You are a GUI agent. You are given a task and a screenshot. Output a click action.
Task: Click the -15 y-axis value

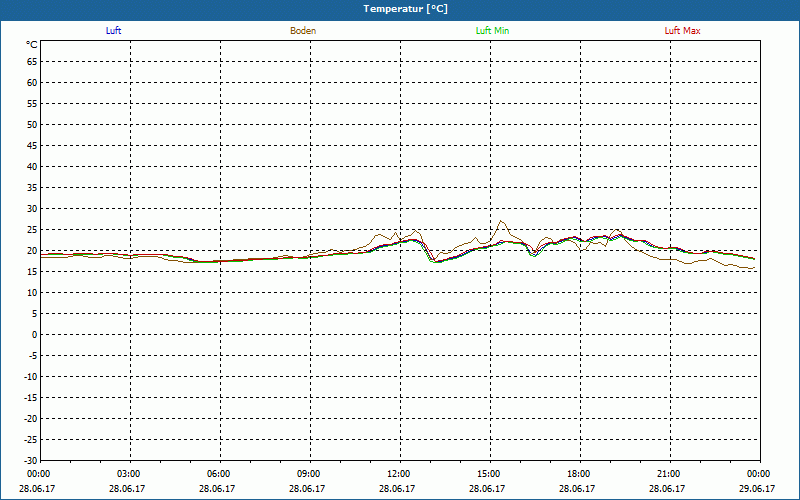coord(31,397)
